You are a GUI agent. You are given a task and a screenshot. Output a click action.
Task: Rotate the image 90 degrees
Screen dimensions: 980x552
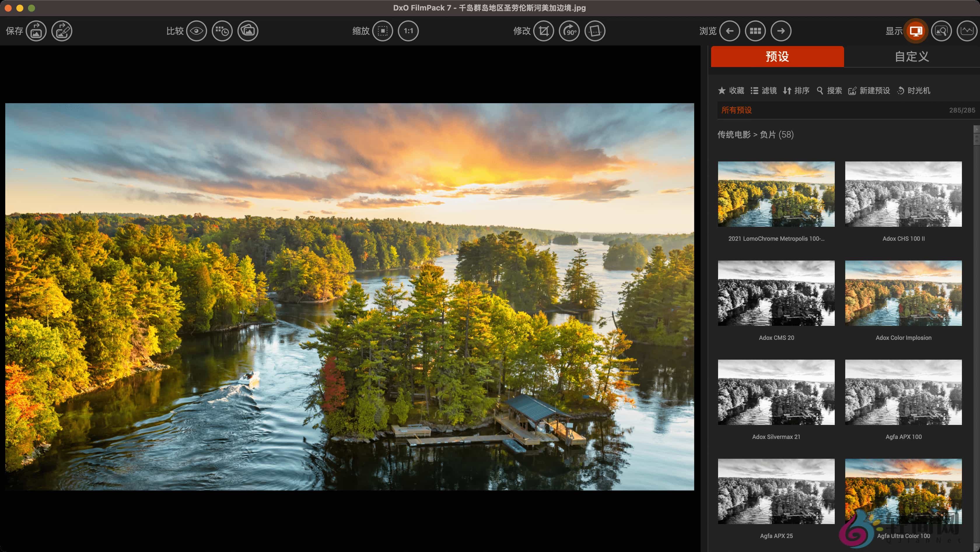tap(569, 31)
